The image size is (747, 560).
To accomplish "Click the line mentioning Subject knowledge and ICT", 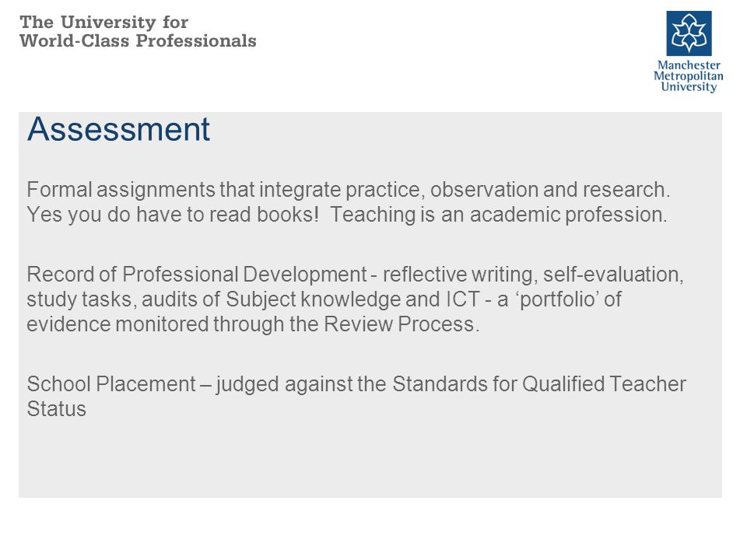I will [324, 299].
